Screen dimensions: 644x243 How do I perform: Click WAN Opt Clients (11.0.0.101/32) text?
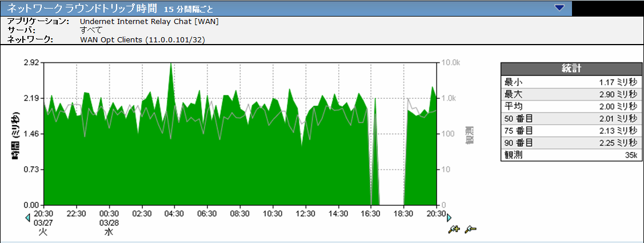click(x=142, y=39)
